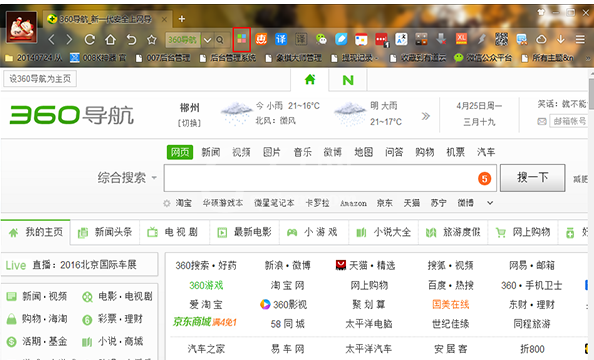Restore closed tab with the undo arrow

tap(131, 39)
